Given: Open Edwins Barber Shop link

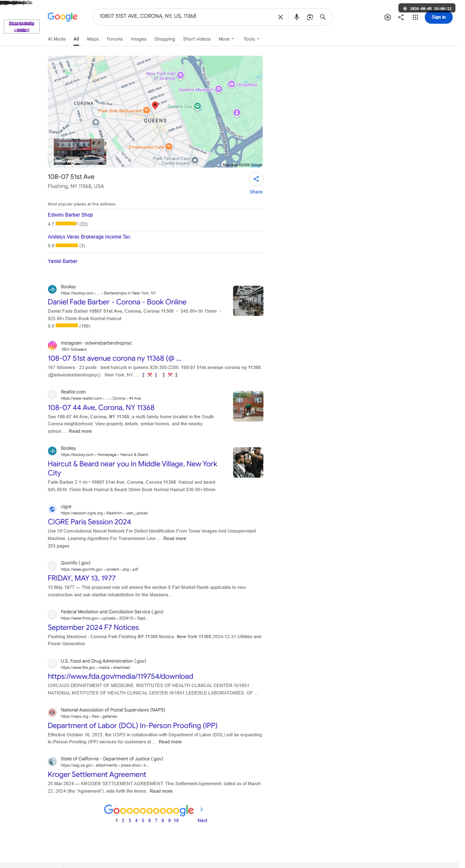Looking at the screenshot, I should click(x=70, y=215).
